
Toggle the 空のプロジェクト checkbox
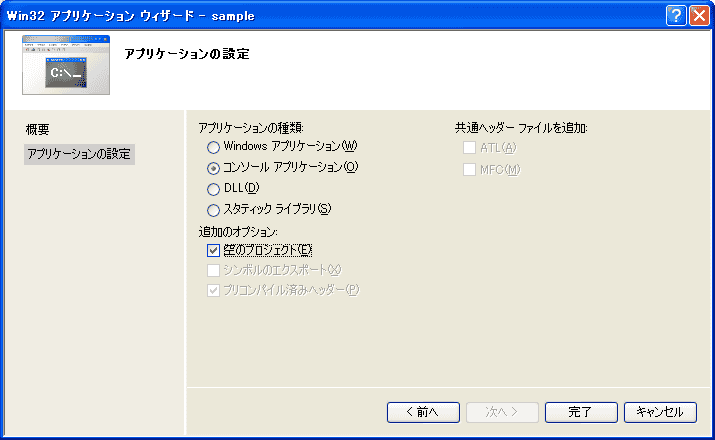click(x=213, y=250)
